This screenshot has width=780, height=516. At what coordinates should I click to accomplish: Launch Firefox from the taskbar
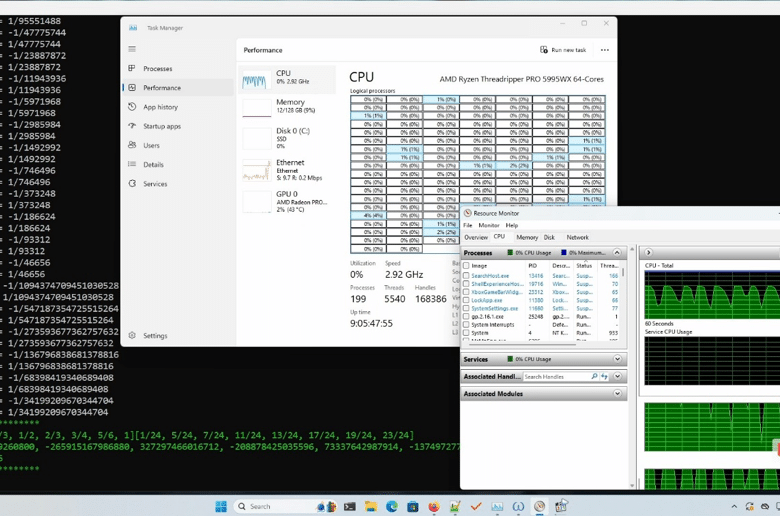(x=434, y=507)
